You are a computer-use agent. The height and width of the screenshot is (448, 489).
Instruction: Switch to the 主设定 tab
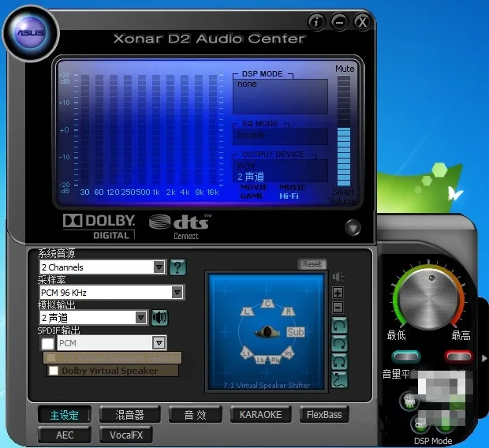[65, 415]
